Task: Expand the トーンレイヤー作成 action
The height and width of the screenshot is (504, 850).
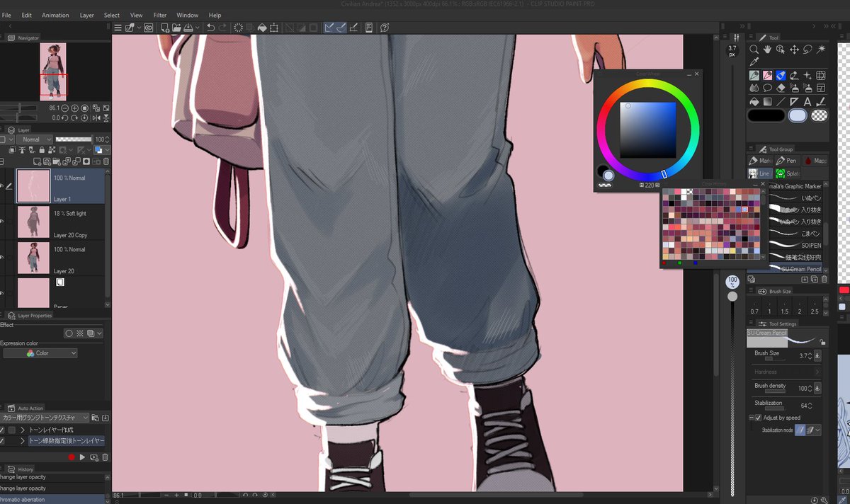Action: click(x=22, y=430)
